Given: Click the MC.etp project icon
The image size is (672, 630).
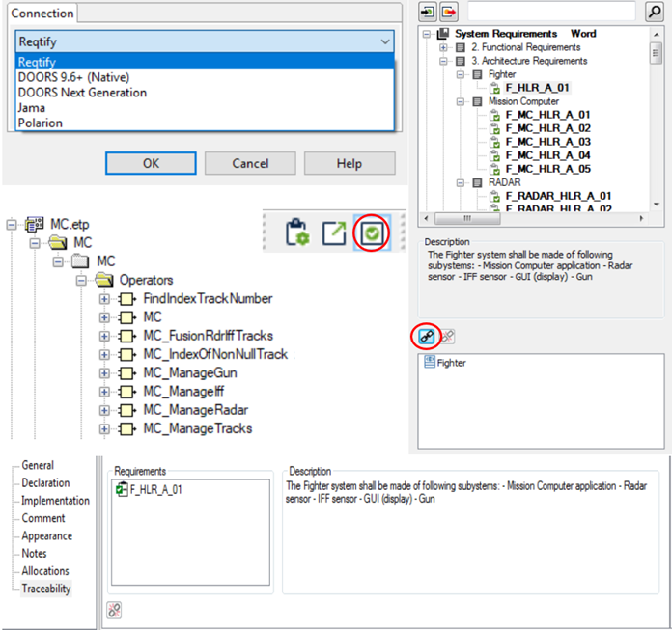Looking at the screenshot, I should (35, 224).
